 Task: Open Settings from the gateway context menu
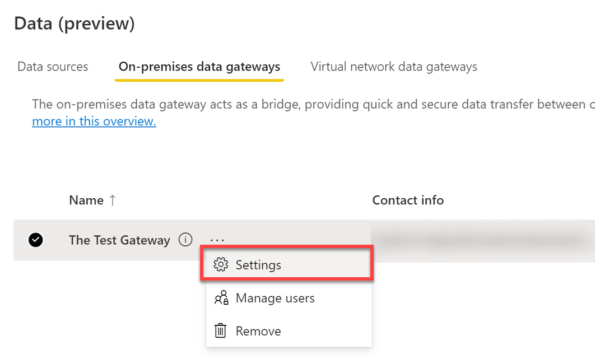point(289,264)
